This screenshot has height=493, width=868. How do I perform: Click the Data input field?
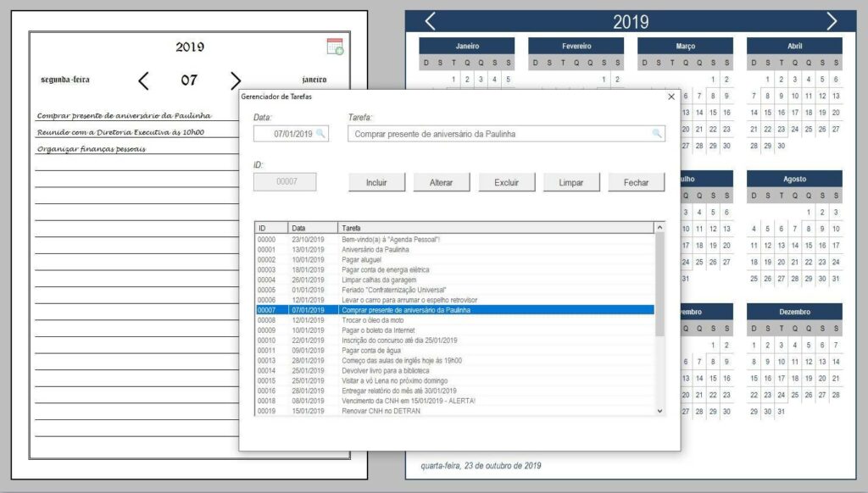pyautogui.click(x=292, y=133)
